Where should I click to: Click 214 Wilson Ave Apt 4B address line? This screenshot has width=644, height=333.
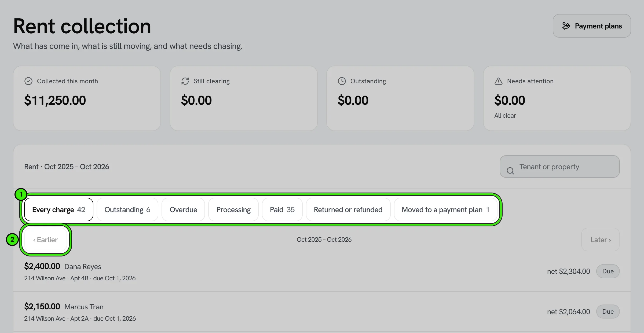coord(80,278)
